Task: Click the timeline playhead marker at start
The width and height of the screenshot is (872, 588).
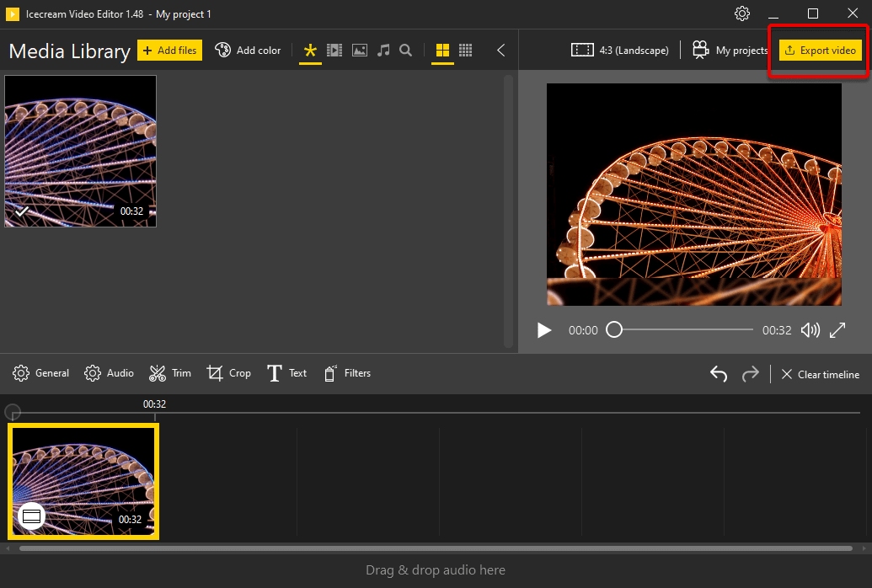Action: tap(13, 412)
